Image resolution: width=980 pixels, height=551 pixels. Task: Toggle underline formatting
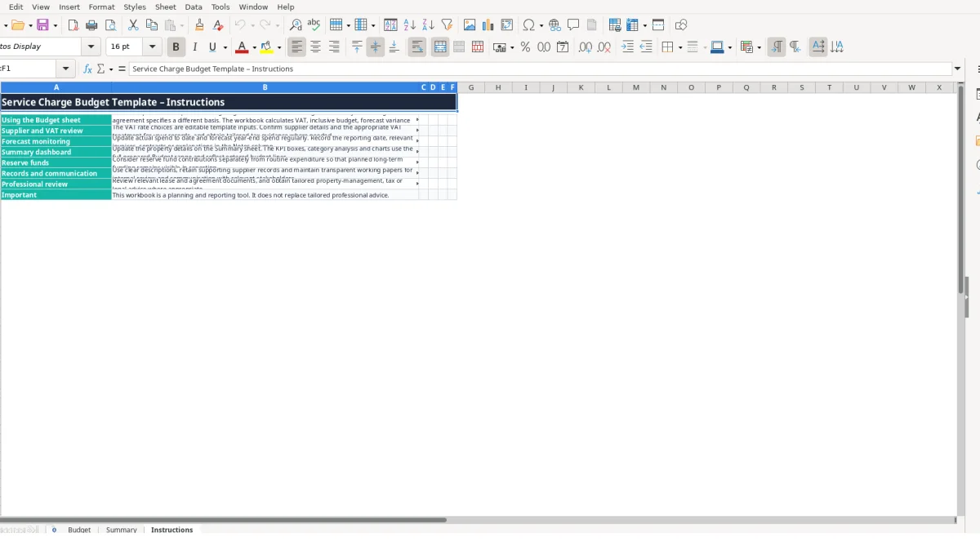pyautogui.click(x=213, y=47)
